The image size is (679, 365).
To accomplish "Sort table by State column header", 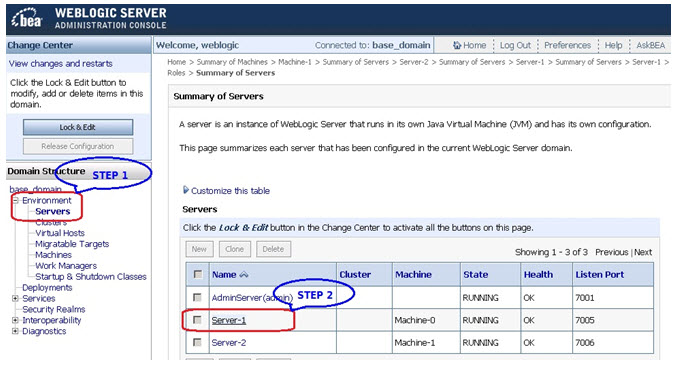I will tap(475, 275).
